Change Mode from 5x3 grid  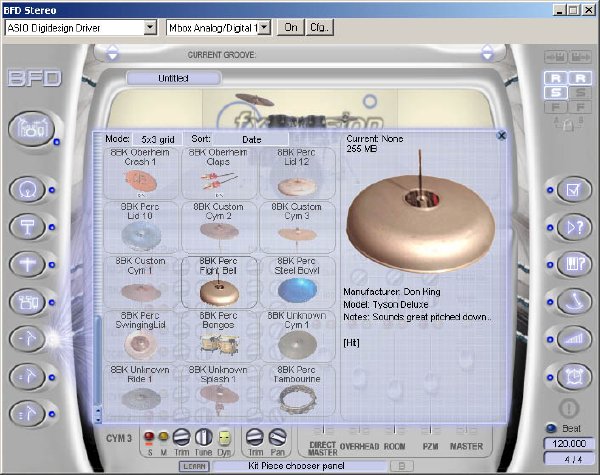click(x=158, y=139)
